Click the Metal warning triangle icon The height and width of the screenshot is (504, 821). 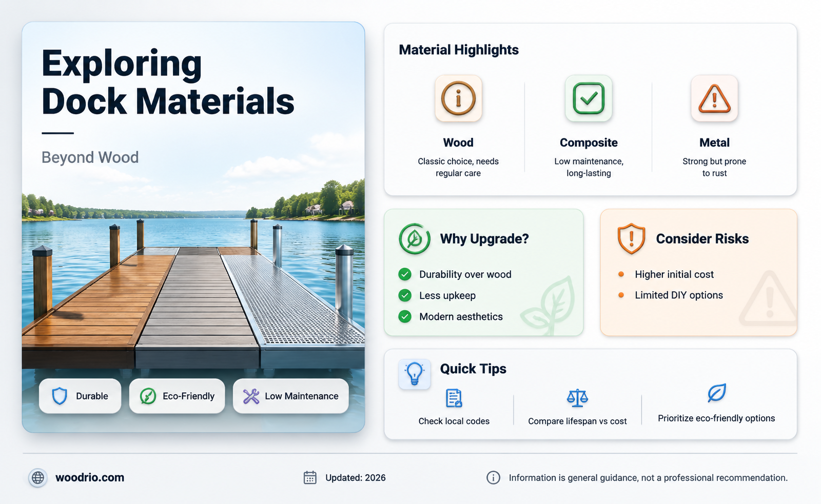pos(714,98)
